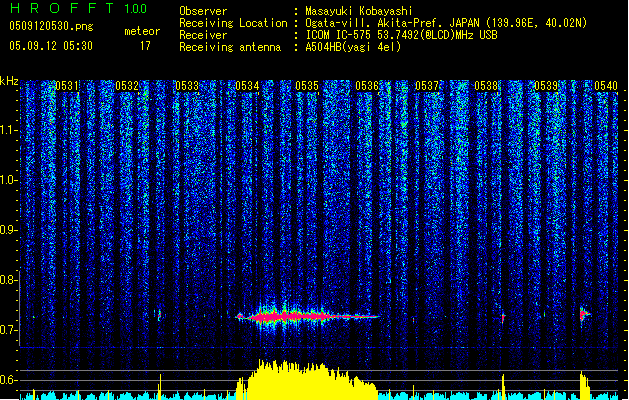
Task: Click the 0.9 kHz frequency tick label
Action: (9, 230)
